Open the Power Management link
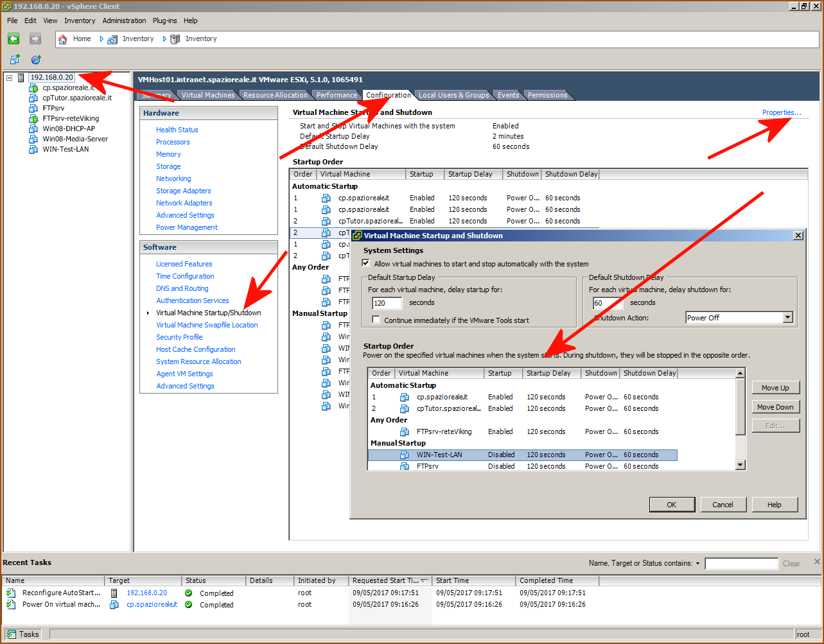824x644 pixels. coord(187,227)
